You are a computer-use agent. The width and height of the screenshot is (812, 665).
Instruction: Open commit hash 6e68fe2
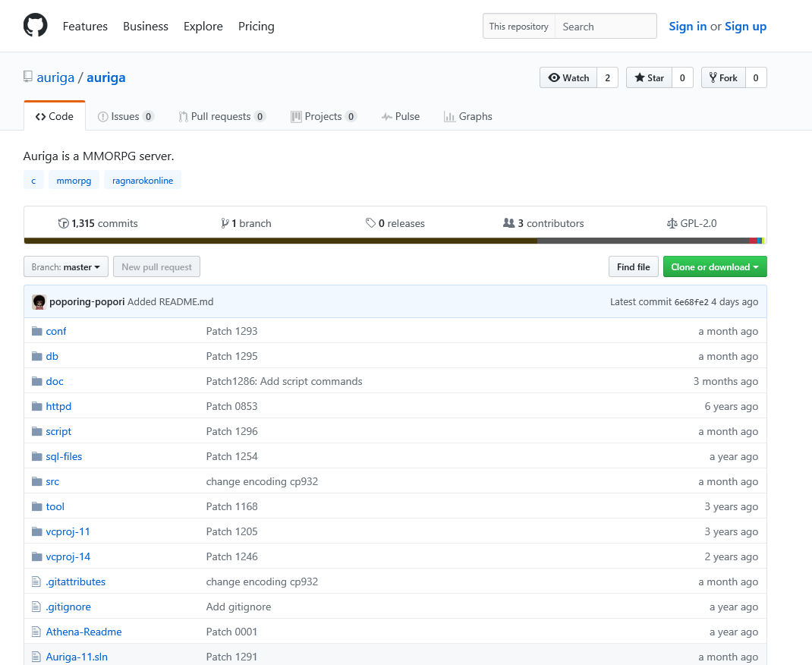691,302
